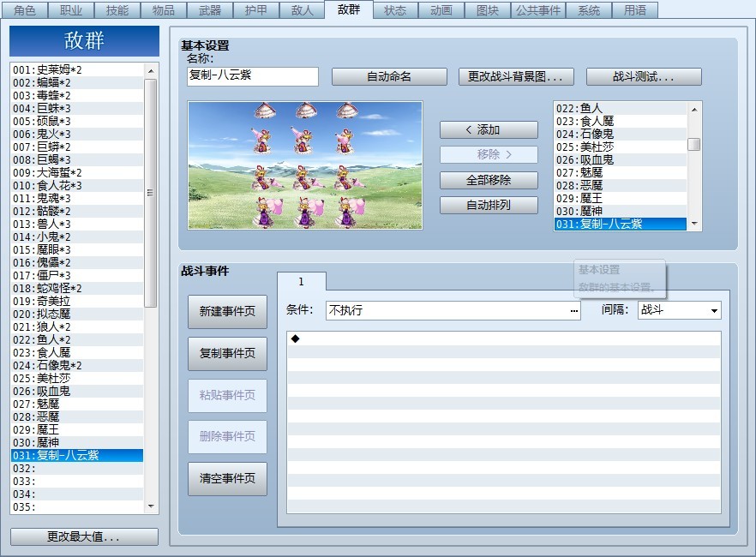
Task: Select troop 004:巨蛛*3
Action: 77,109
